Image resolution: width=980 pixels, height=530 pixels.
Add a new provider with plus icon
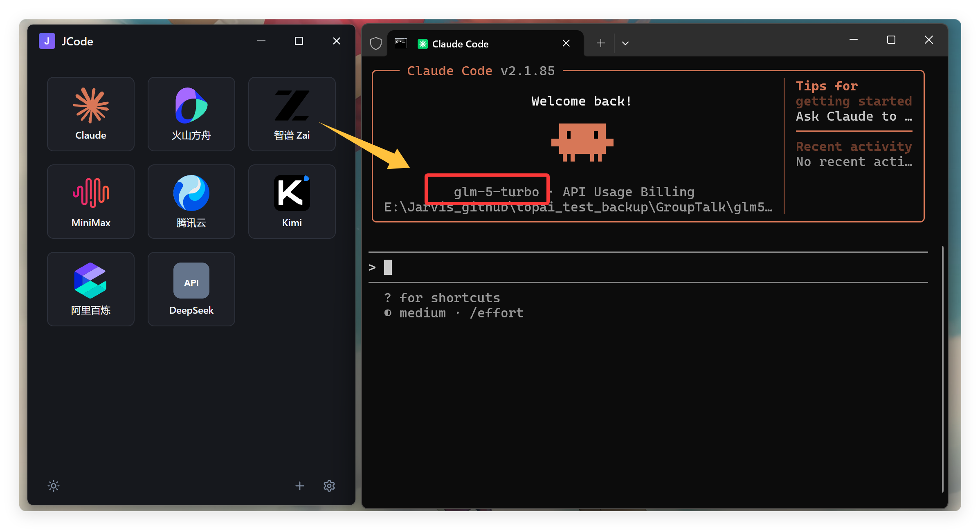[x=300, y=485]
